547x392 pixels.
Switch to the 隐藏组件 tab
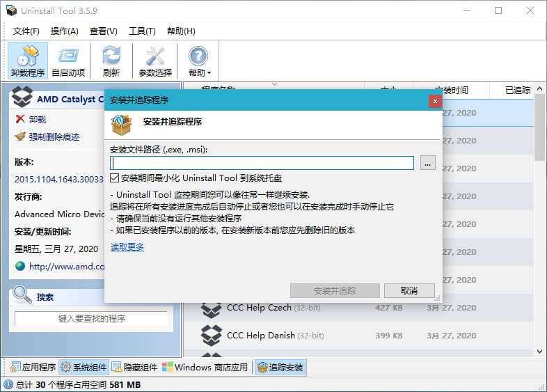click(x=134, y=367)
